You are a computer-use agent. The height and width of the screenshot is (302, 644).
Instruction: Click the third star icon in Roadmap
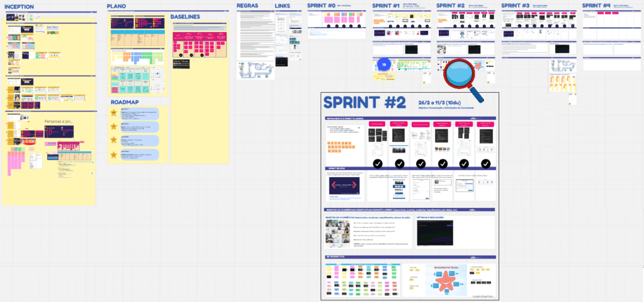point(114,140)
